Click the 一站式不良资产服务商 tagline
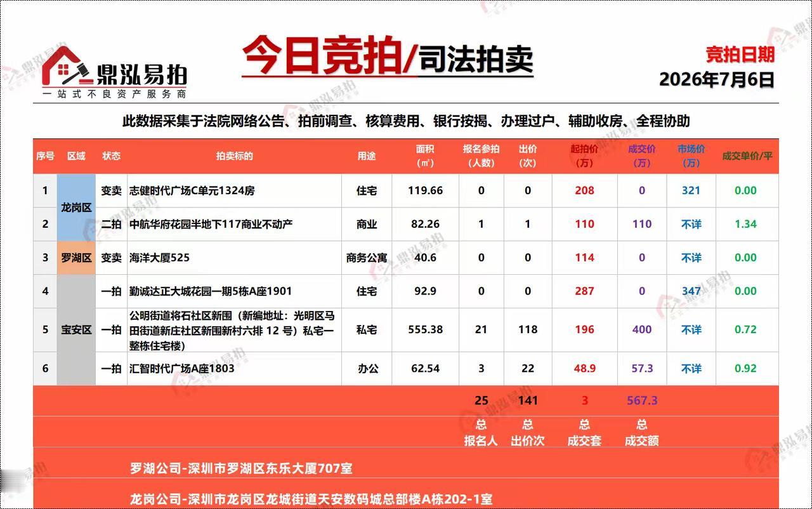The width and height of the screenshot is (812, 509). [114, 94]
